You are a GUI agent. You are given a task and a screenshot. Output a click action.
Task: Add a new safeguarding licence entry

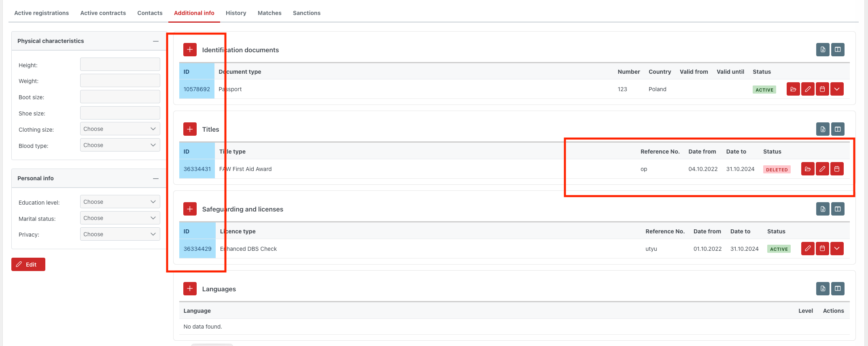(190, 209)
